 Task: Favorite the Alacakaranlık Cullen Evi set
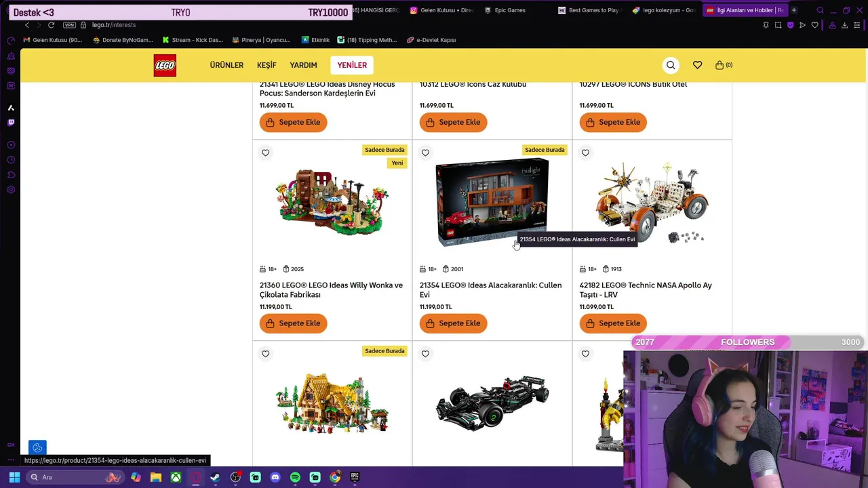[425, 152]
